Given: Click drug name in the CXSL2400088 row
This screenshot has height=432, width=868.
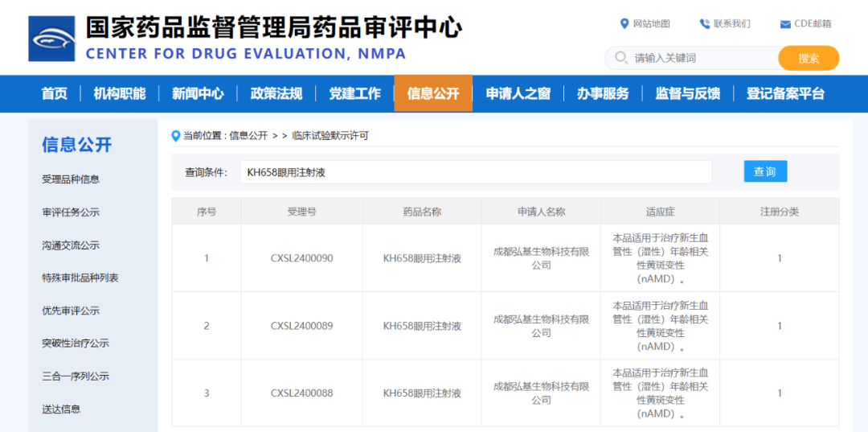Looking at the screenshot, I should [x=423, y=393].
